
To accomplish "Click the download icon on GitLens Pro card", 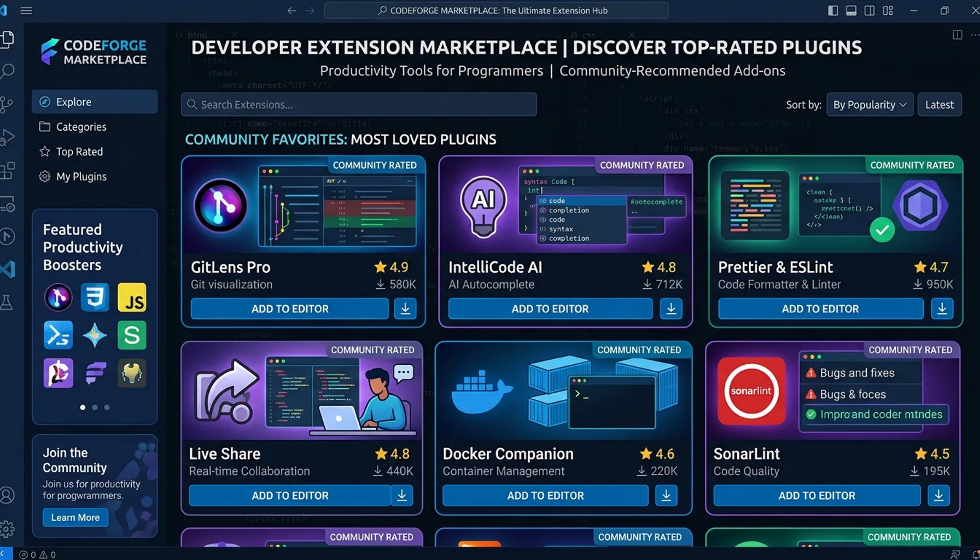I will [x=405, y=309].
